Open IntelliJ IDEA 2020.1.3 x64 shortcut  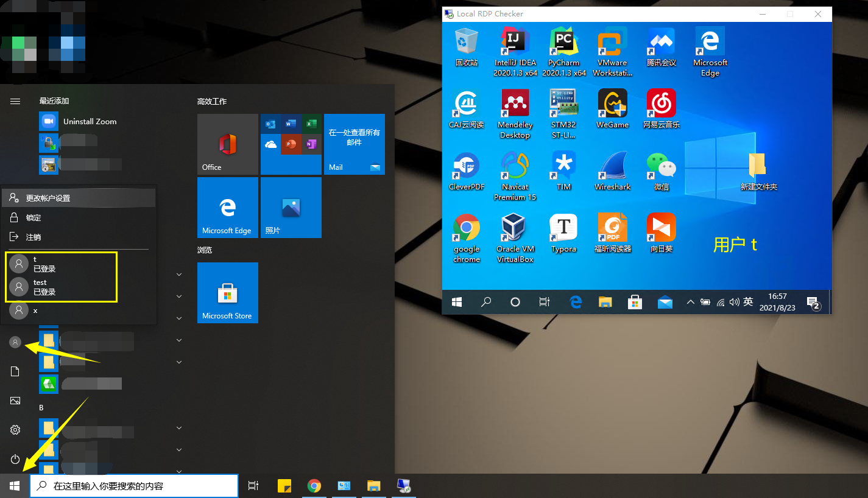pyautogui.click(x=515, y=52)
